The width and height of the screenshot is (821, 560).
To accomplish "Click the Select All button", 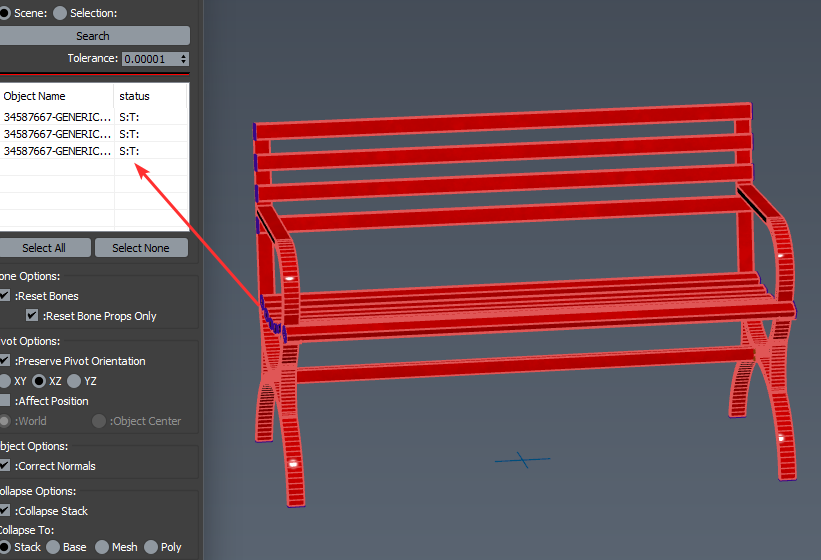I will (x=45, y=248).
